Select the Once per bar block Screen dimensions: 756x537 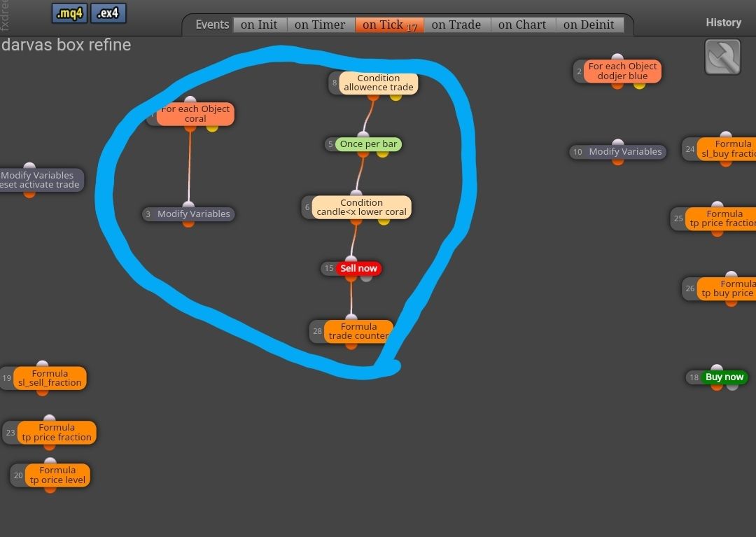[x=368, y=144]
